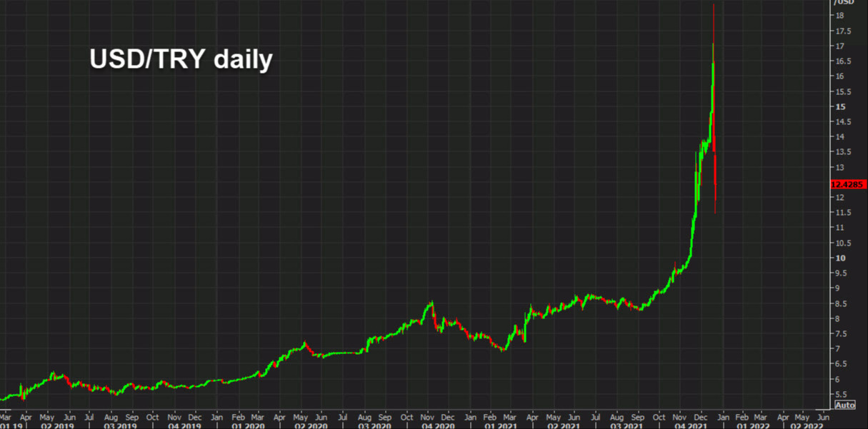Click the 7.5 price axis label
Image resolution: width=868 pixels, height=429 pixels.
click(x=842, y=334)
